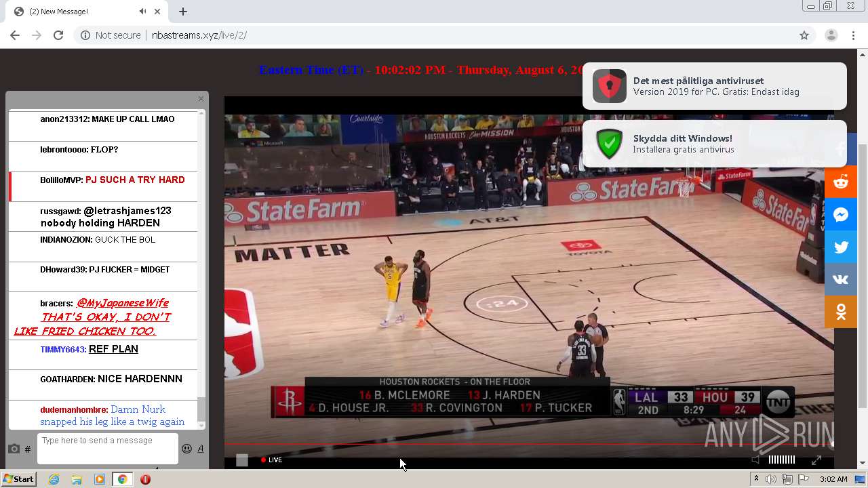868x488 pixels.
Task: Click the 3:02 AM system clock
Action: pos(833,479)
